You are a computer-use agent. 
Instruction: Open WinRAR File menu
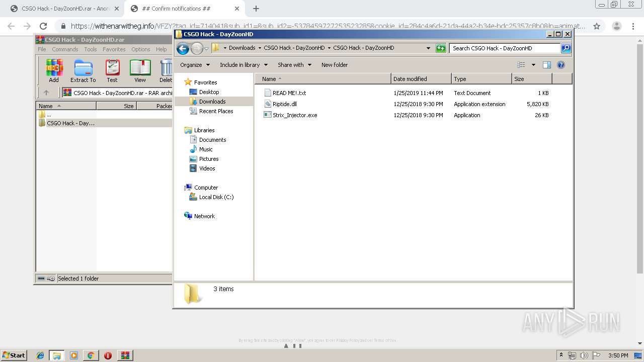[42, 49]
